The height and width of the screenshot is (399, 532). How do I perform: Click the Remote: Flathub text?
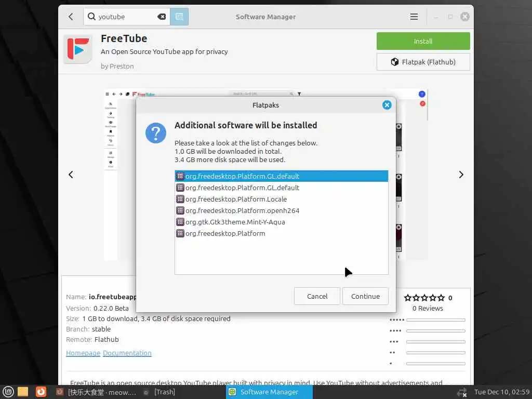(92, 340)
